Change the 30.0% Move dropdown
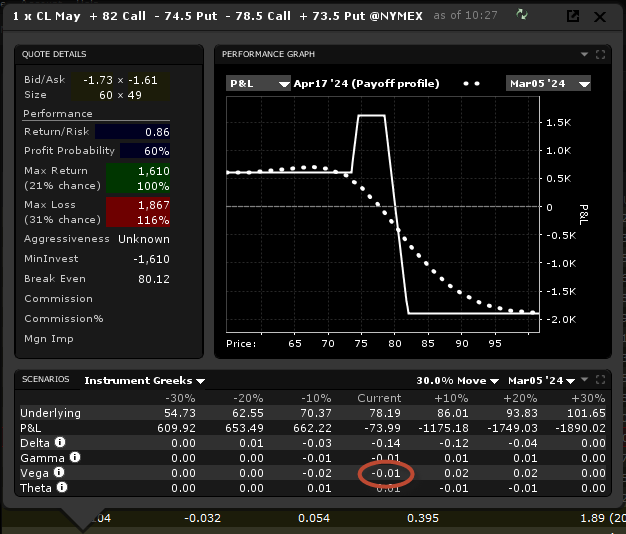 (x=457, y=381)
